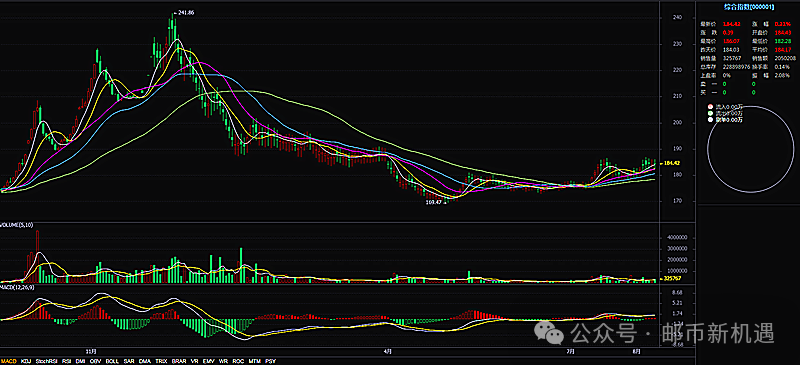Viewport: 800px width, 365px height.
Task: Click the 169.47 low price marker
Action: coord(435,203)
